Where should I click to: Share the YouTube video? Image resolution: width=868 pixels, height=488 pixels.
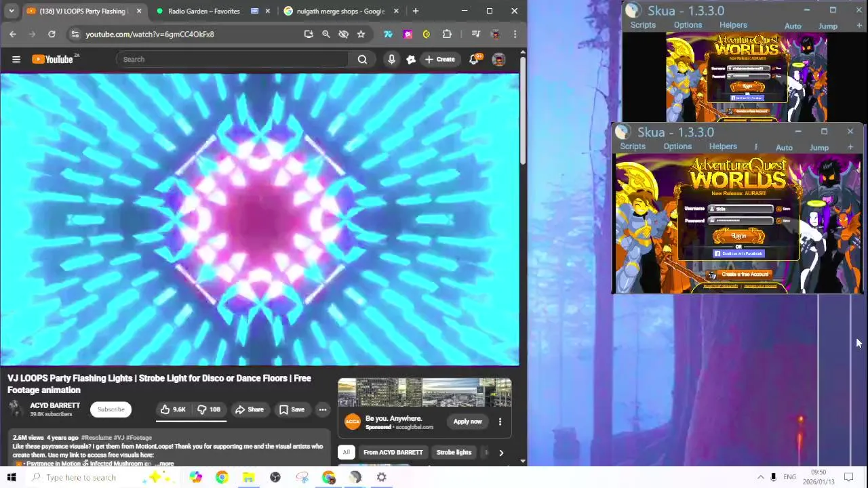click(249, 409)
